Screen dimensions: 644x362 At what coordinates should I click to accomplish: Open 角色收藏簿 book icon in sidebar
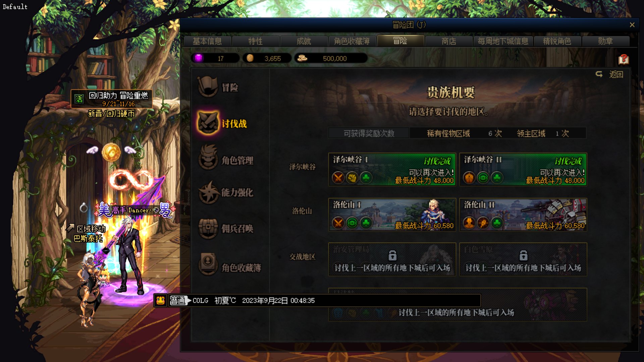[208, 264]
